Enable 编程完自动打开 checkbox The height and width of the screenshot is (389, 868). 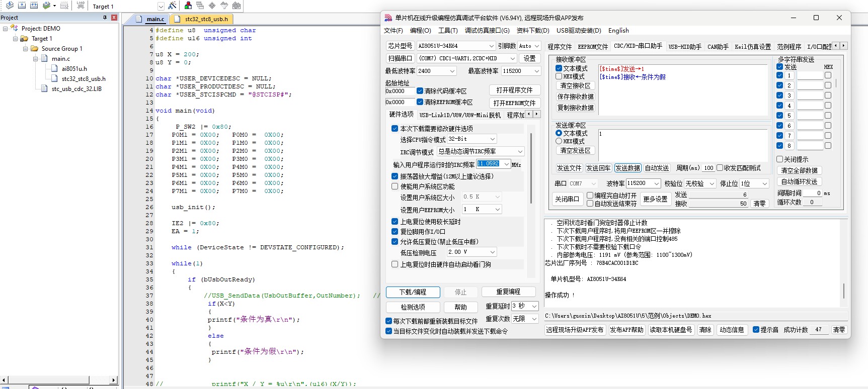point(590,196)
